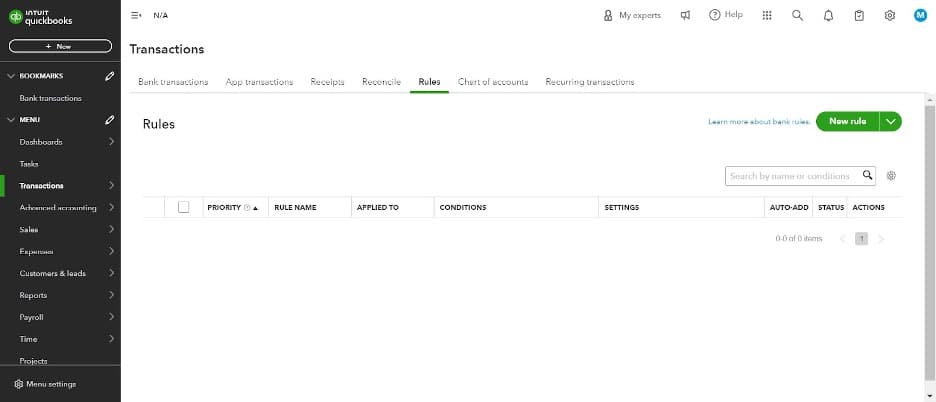Open Menu settings

coord(45,384)
